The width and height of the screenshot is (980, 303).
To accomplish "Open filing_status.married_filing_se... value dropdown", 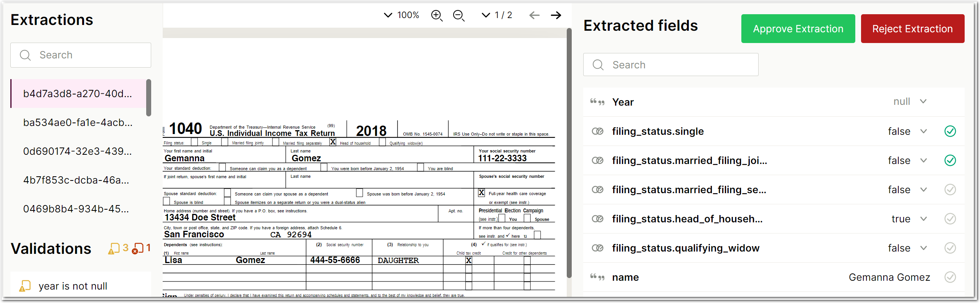I will click(x=923, y=190).
